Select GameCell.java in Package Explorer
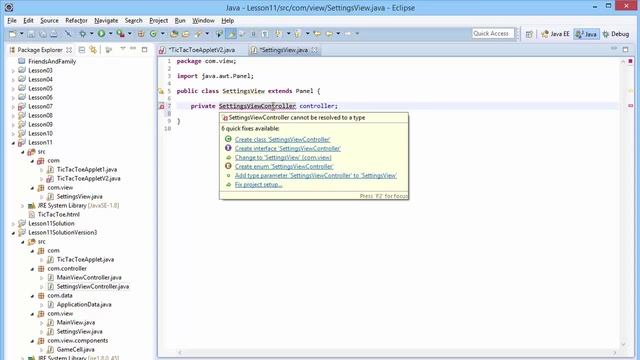The height and width of the screenshot is (360, 640). click(x=76, y=349)
